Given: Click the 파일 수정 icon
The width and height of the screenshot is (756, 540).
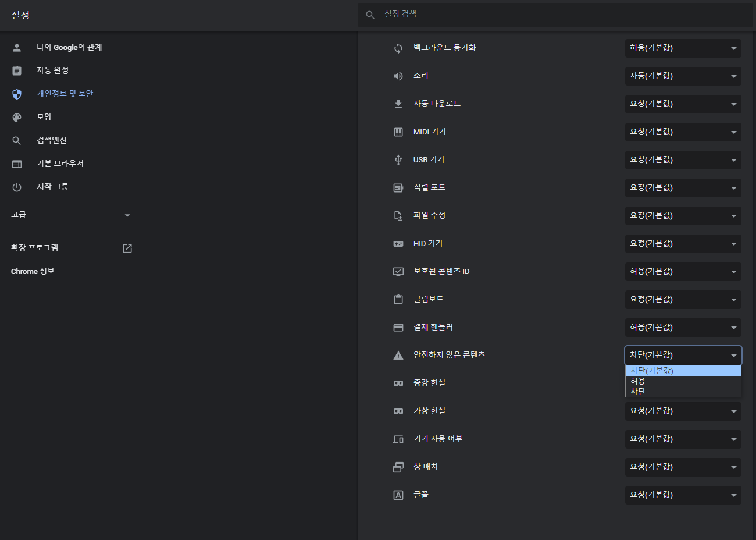Looking at the screenshot, I should tap(398, 216).
